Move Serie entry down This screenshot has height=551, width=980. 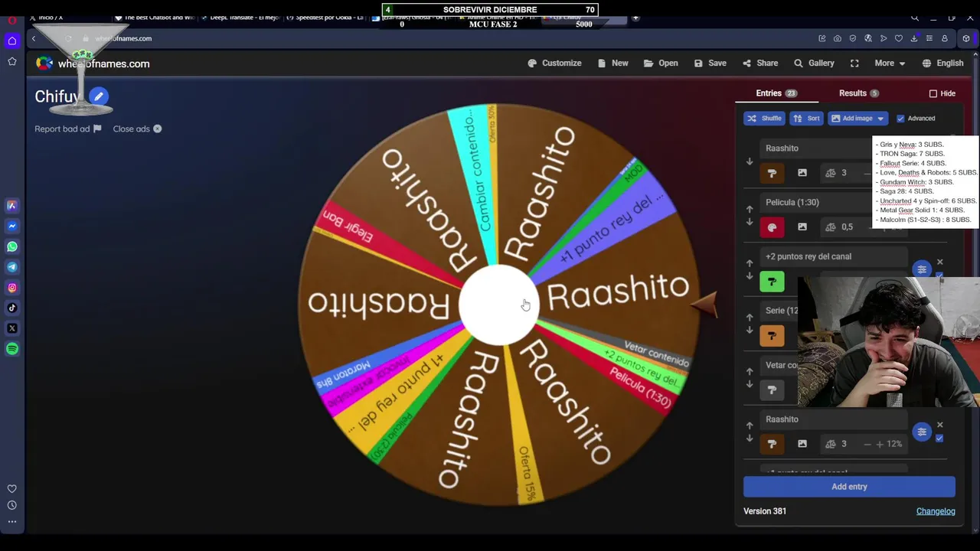point(750,330)
